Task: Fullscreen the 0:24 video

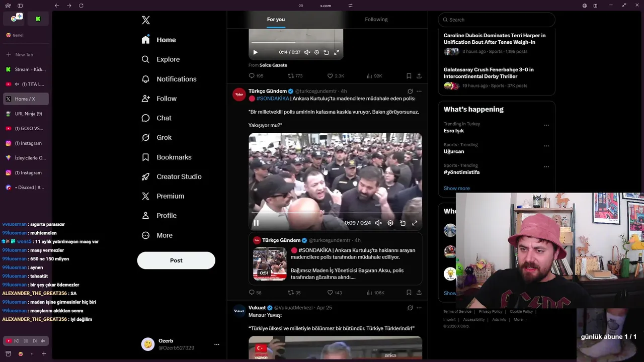Action: pos(415,223)
